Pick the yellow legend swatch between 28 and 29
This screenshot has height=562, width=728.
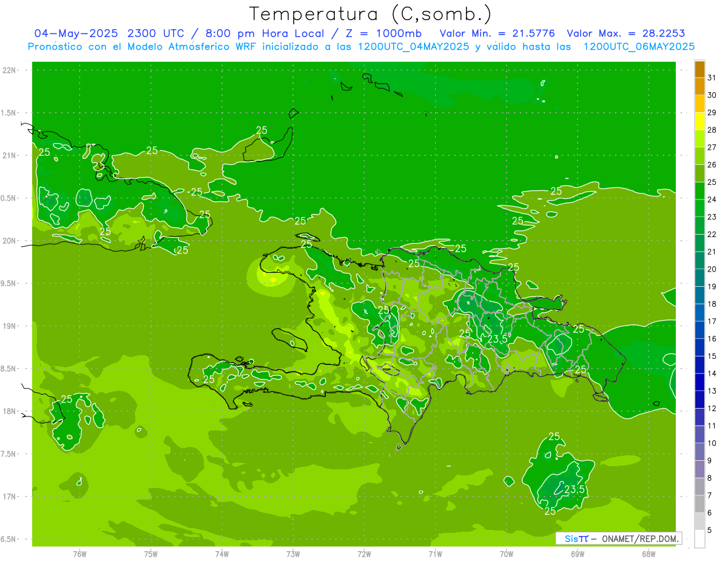[x=699, y=121]
